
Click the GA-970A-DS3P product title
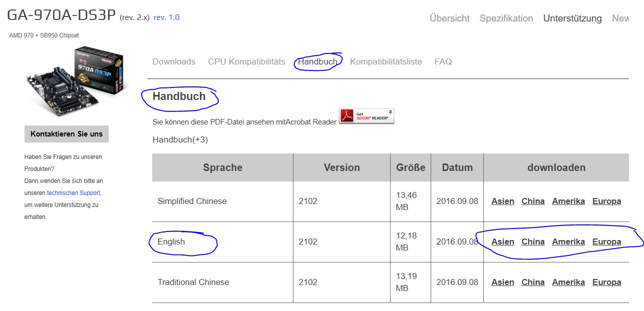[x=61, y=15]
